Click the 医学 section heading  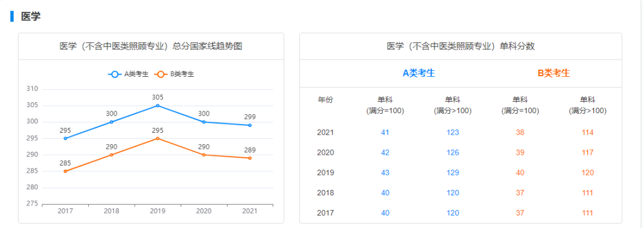[x=31, y=17]
